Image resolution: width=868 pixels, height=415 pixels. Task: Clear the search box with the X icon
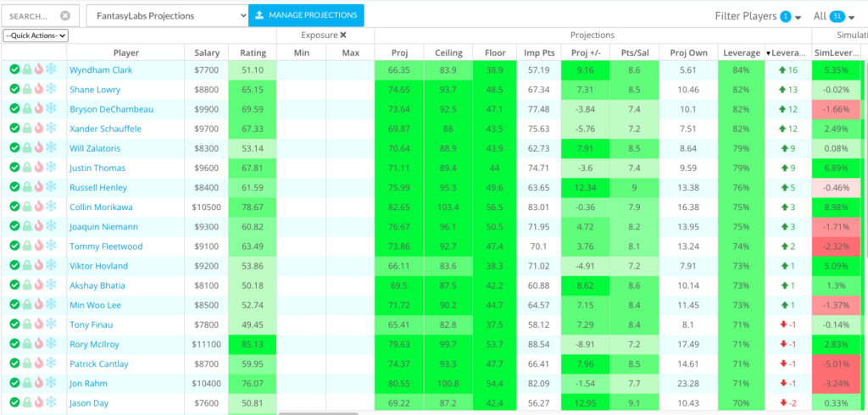coord(65,16)
